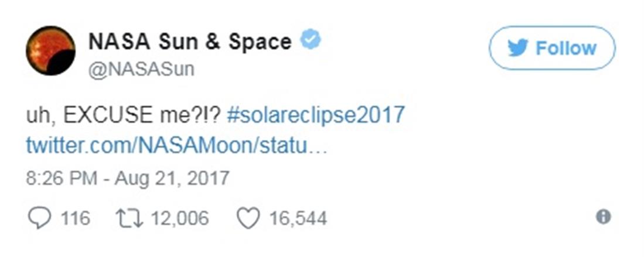This screenshot has height=257, width=644.
Task: Click the Twitter bird icon in Follow
Action: click(518, 48)
